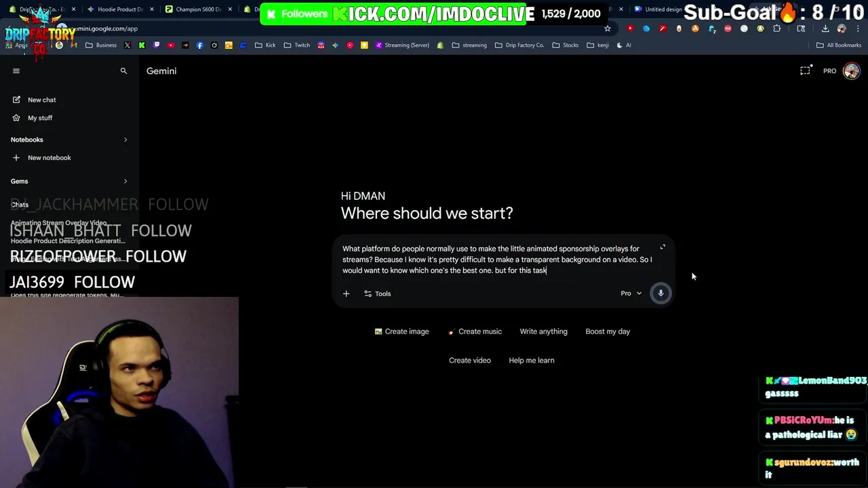The image size is (868, 488).
Task: Click the Boost my day suggestion chip
Action: pos(608,331)
